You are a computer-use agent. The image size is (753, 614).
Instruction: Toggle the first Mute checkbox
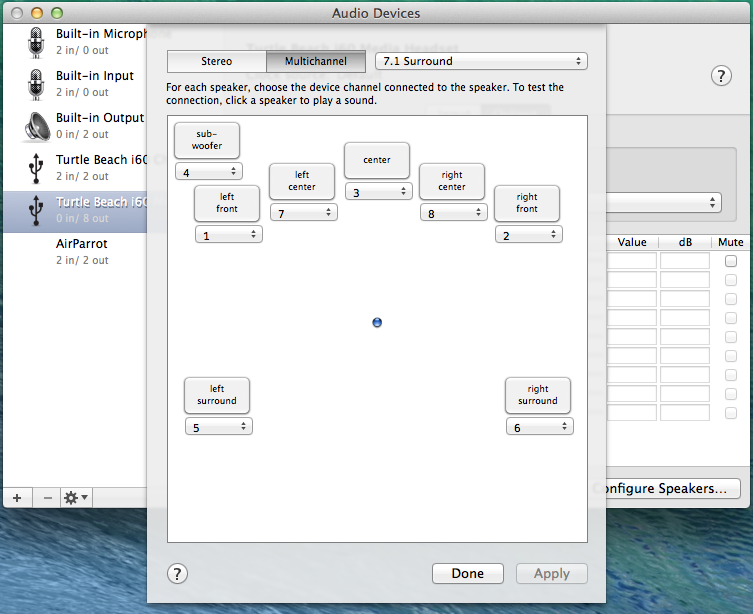coord(731,261)
